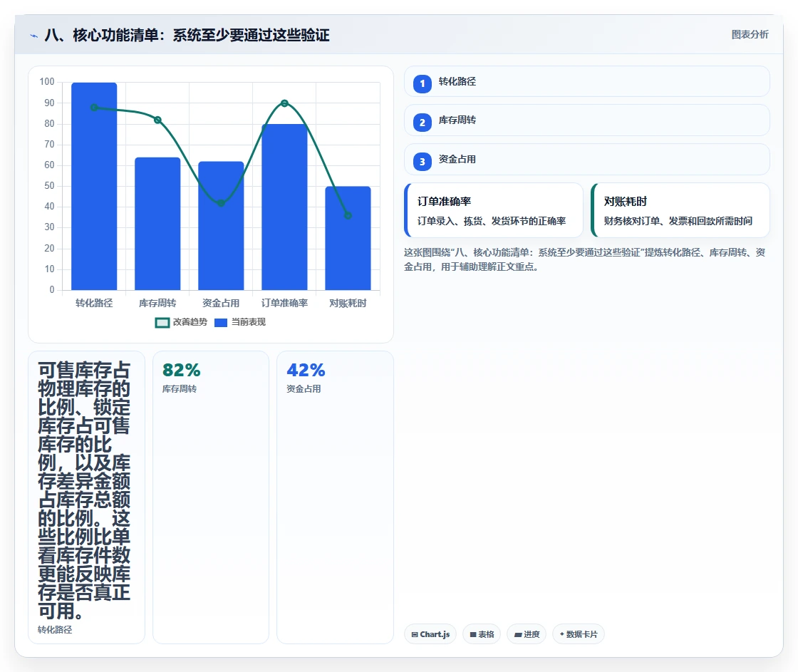The height and width of the screenshot is (672, 798).
Task: Click the 数据卡片 tag
Action: coord(578,634)
